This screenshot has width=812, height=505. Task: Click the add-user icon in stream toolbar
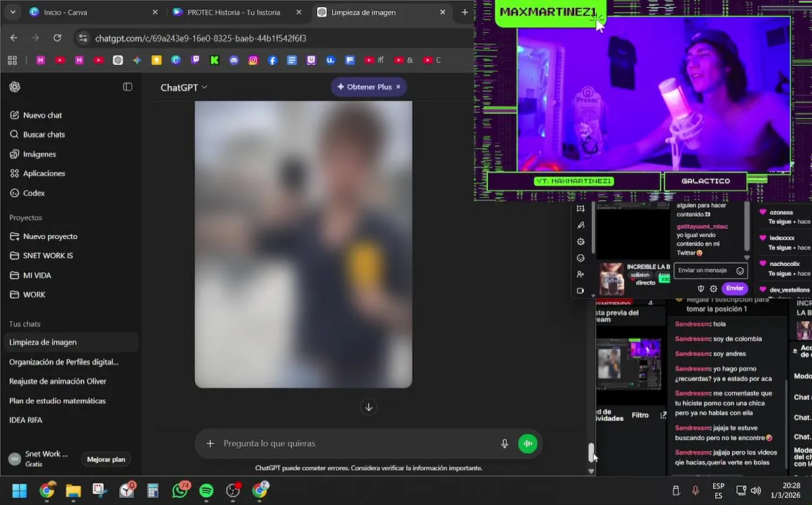[x=580, y=274]
